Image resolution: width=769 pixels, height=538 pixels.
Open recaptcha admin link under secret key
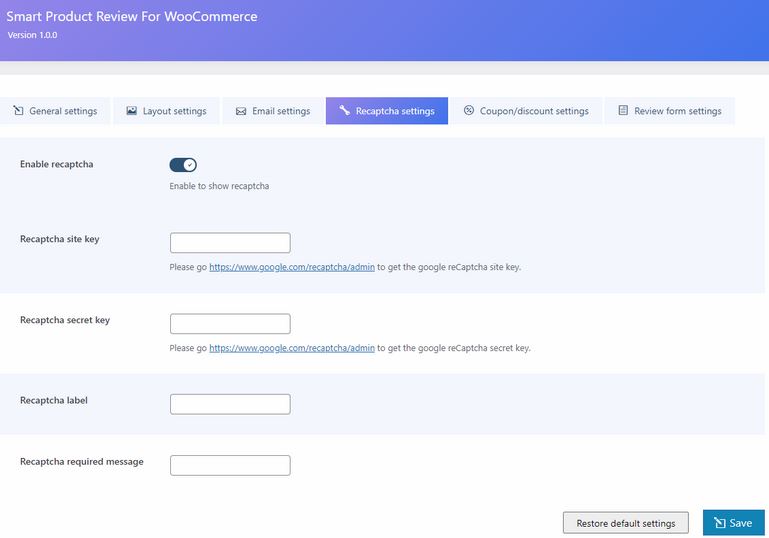[292, 348]
